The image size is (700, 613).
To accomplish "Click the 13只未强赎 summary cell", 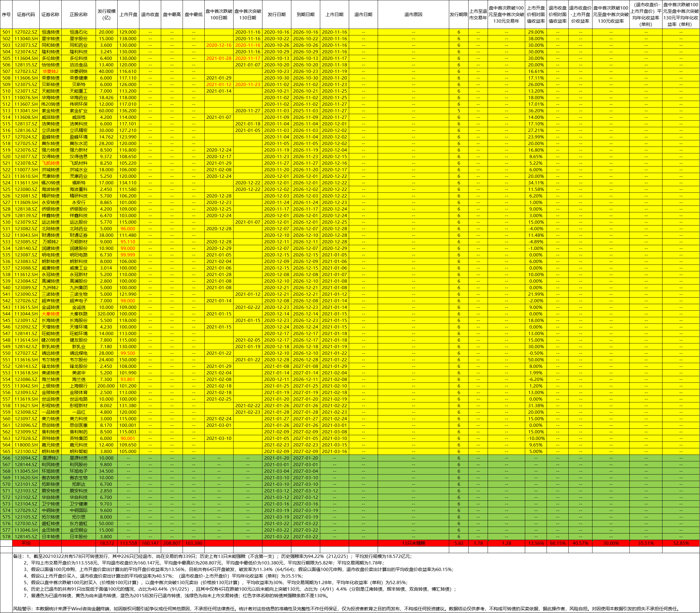I will pyautogui.click(x=413, y=543).
